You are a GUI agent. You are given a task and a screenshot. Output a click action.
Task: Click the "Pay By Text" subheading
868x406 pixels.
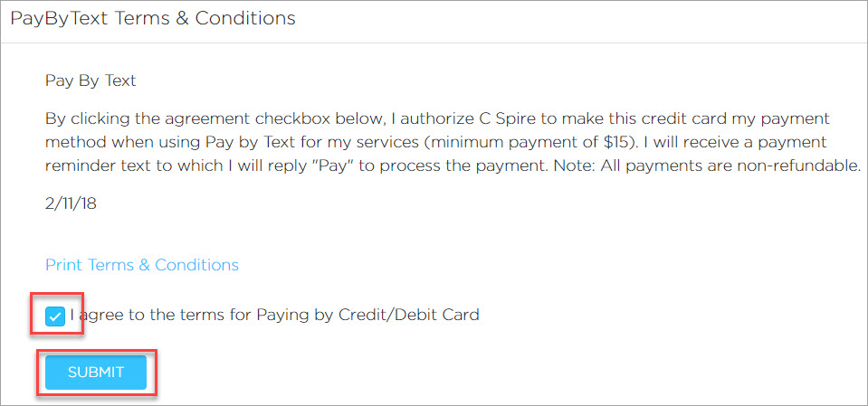coord(91,80)
